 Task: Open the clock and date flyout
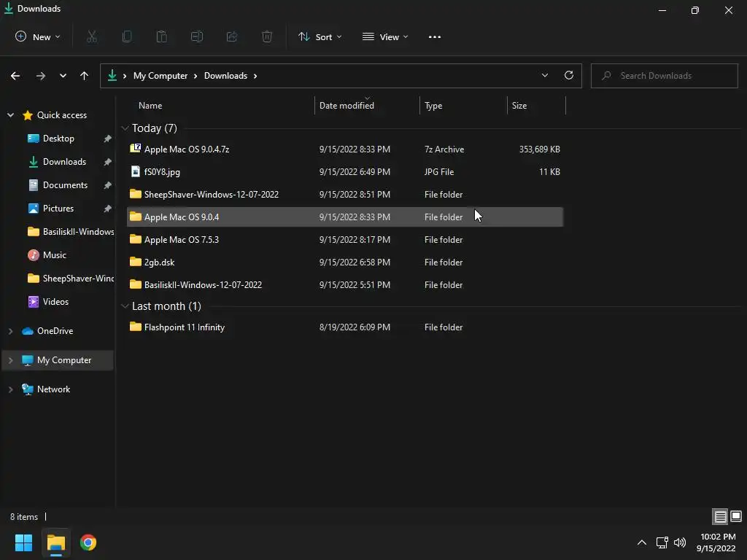click(716, 542)
